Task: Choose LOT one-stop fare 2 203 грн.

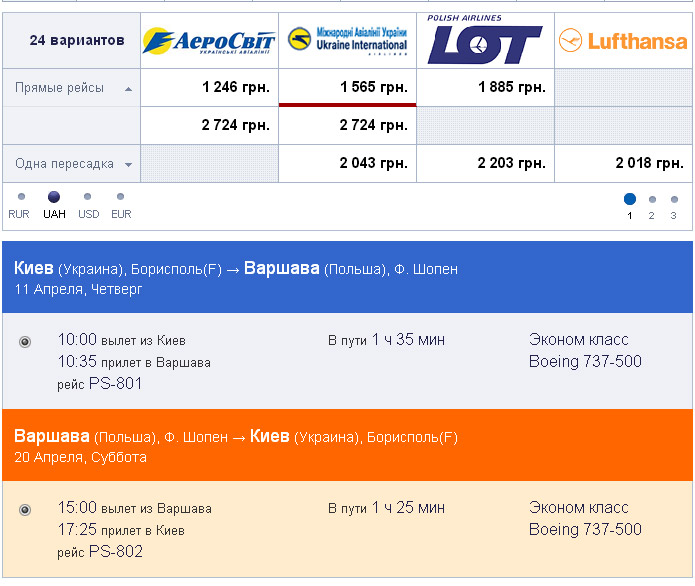Action: coord(511,163)
